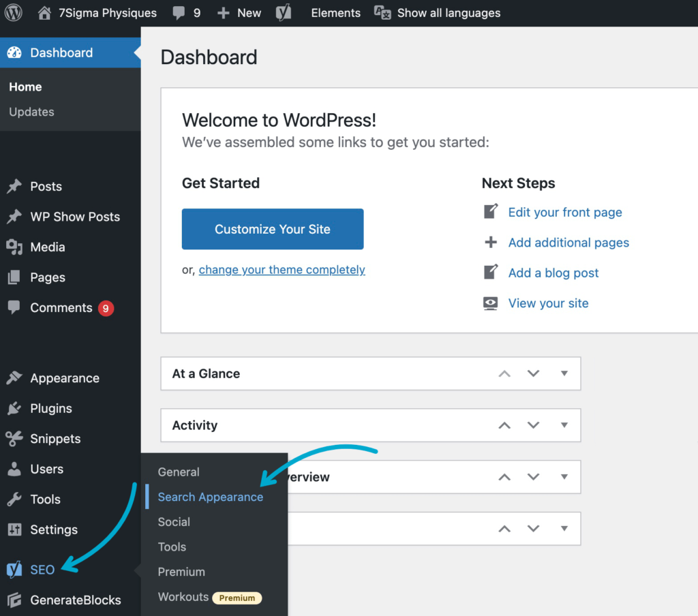
Task: Click the Customize Your Site button
Action: click(x=273, y=229)
